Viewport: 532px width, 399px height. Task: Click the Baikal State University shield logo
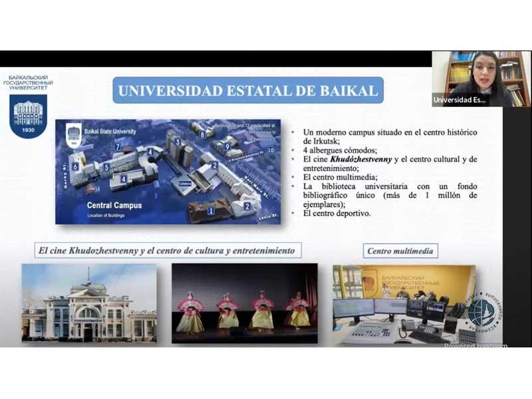pos(28,116)
